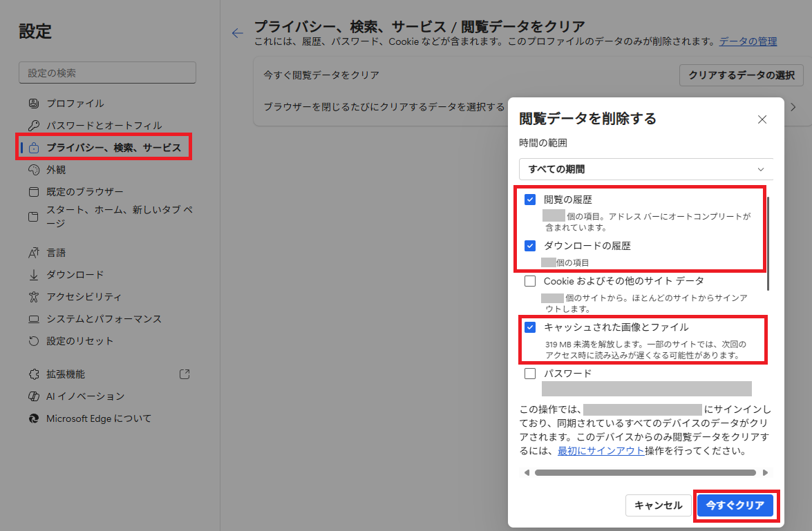Click the horizontal scrollbar left arrow
This screenshot has height=531, width=812.
527,472
